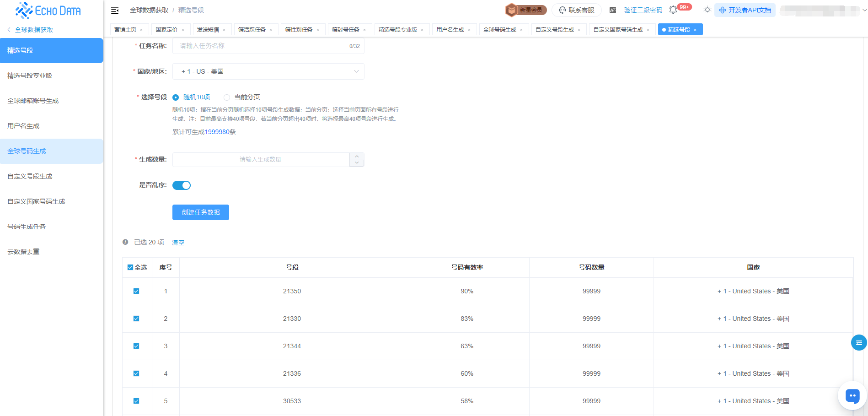The width and height of the screenshot is (868, 416).
Task: Open 全球邮箱账号生成 sidebar item
Action: point(52,101)
